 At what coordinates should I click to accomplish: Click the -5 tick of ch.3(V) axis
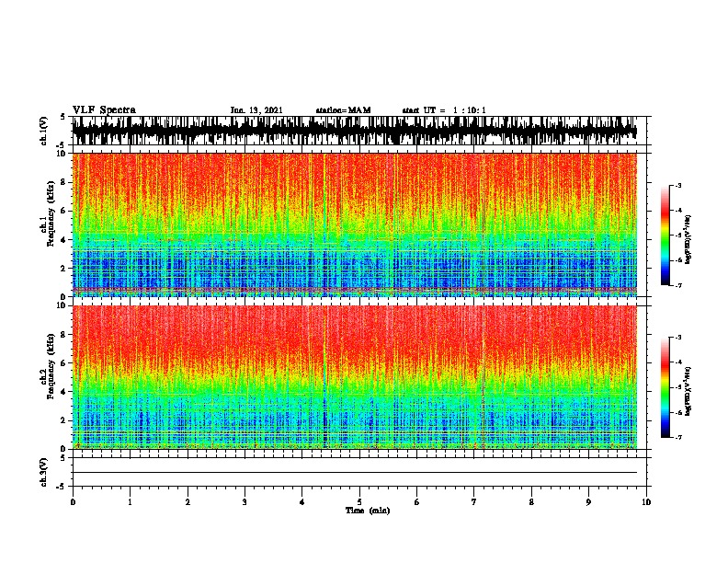(62, 487)
